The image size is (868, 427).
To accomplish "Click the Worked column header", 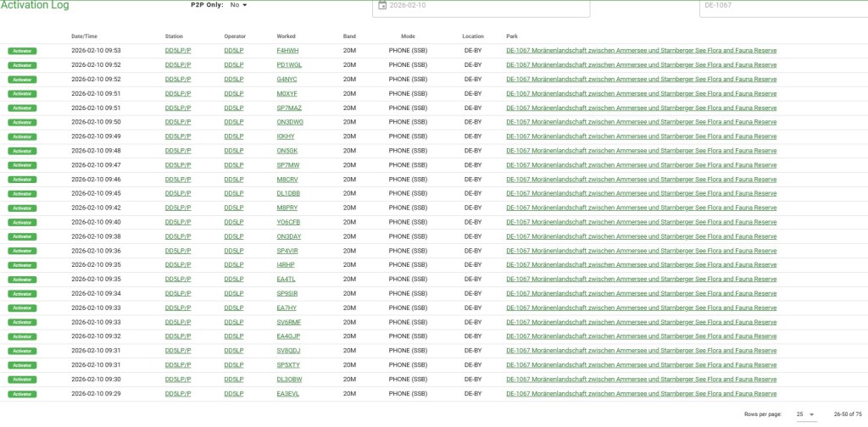I will (x=287, y=36).
